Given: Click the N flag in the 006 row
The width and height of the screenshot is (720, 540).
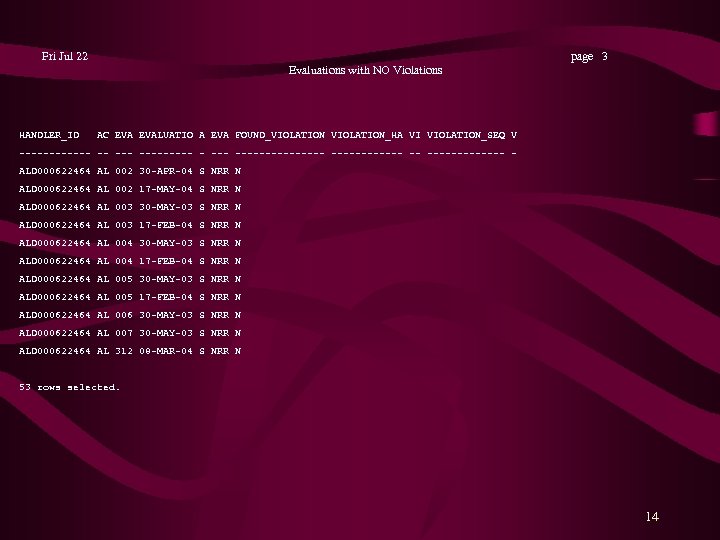Looking at the screenshot, I should pos(238,315).
